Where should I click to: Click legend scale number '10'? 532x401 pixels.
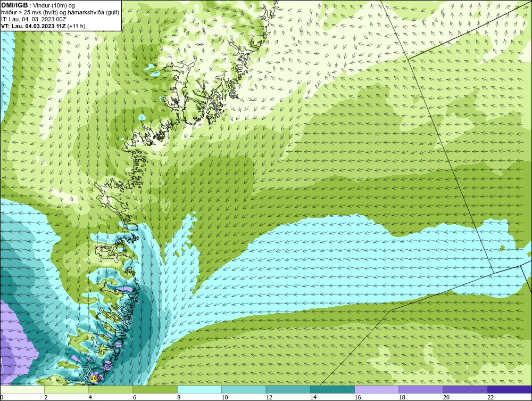pyautogui.click(x=225, y=398)
